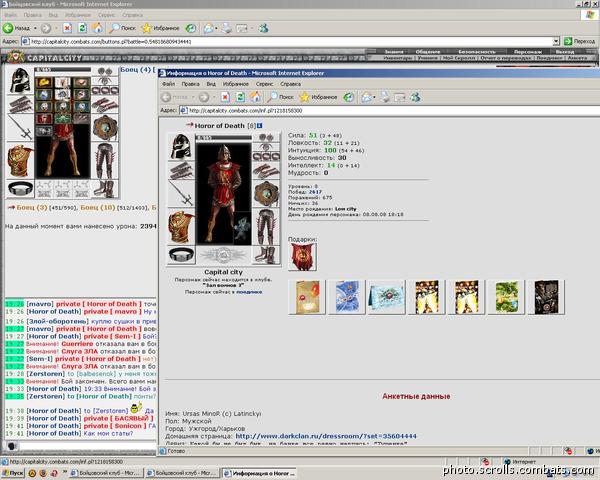Click Mail icon in Бойцовский клуб window toolbar

[x=208, y=28]
